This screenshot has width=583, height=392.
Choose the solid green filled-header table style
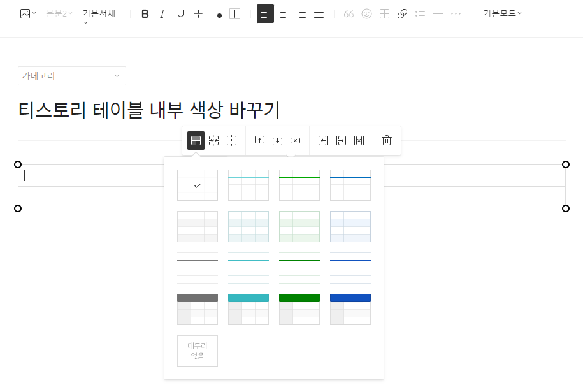pyautogui.click(x=299, y=309)
